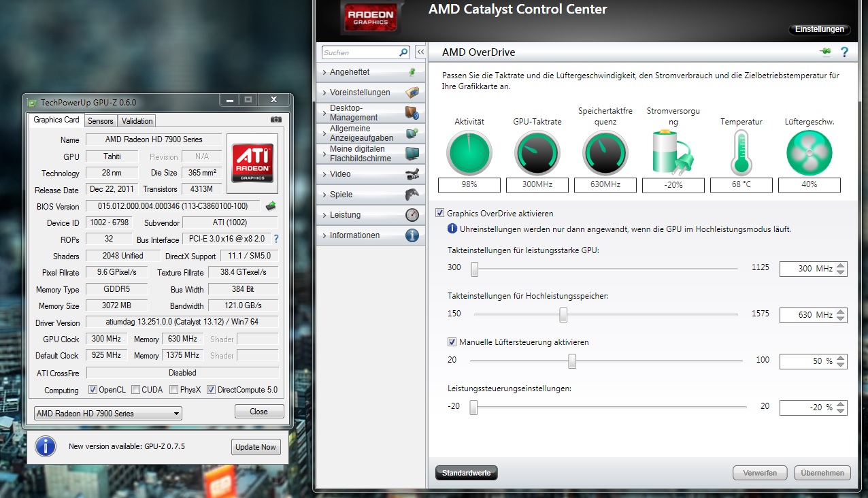The image size is (868, 498).
Task: Click the green pin icon in OverDrive header
Action: 826,52
